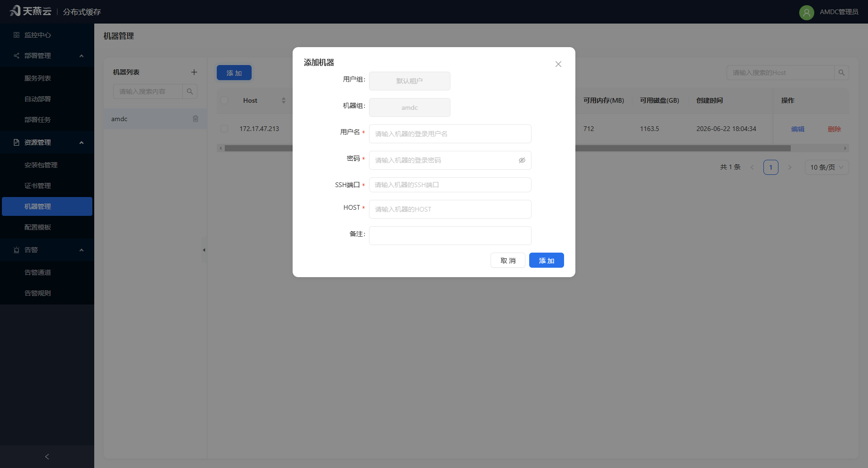
Task: Click 删除 link for 172.17.47.213
Action: click(x=835, y=129)
